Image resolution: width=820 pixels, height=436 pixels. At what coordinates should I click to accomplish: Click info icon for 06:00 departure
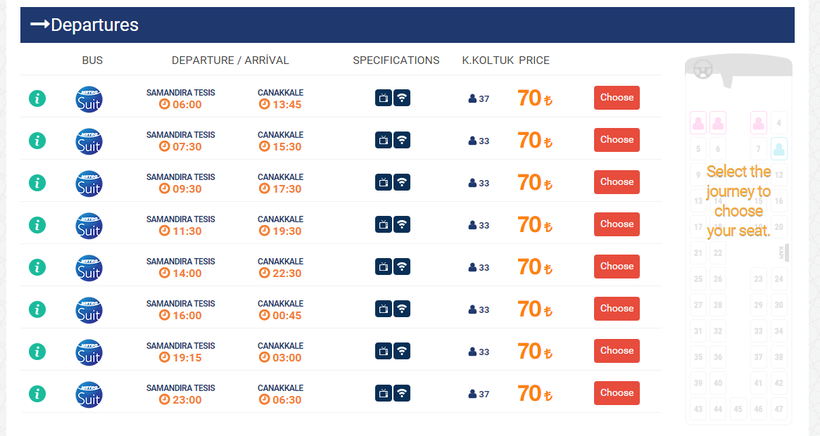37,98
